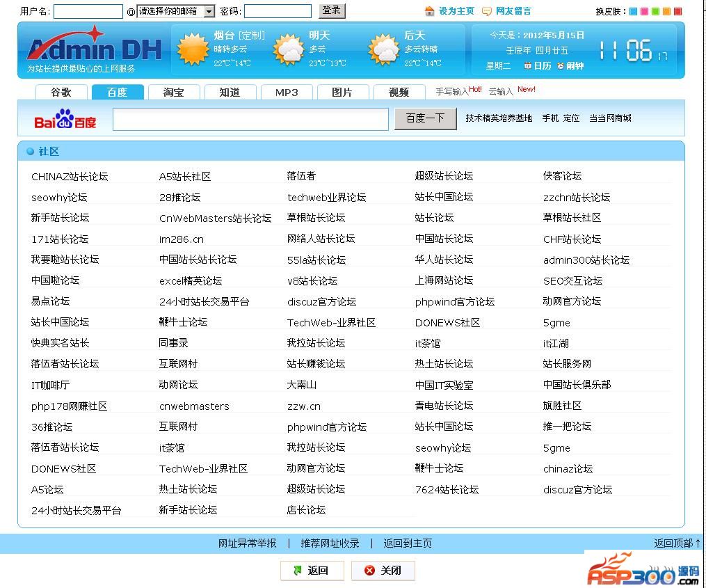Click the 百度一下 search button
706x588 pixels.
coord(426,118)
